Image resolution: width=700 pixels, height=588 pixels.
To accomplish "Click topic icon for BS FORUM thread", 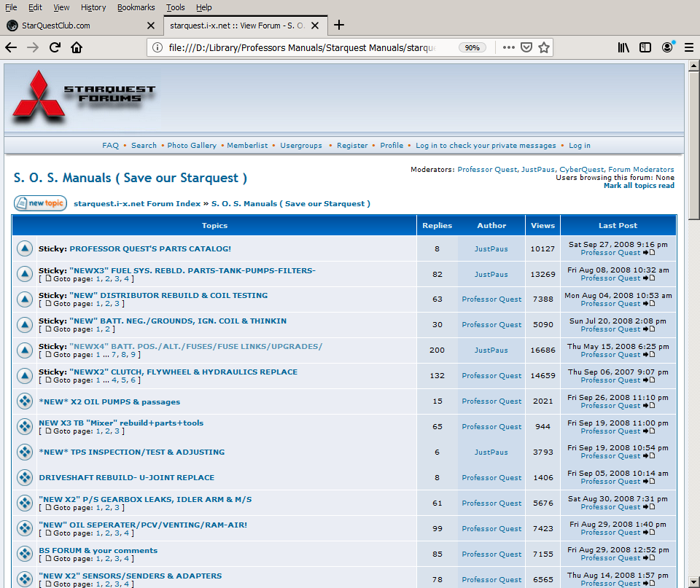I will (x=25, y=554).
